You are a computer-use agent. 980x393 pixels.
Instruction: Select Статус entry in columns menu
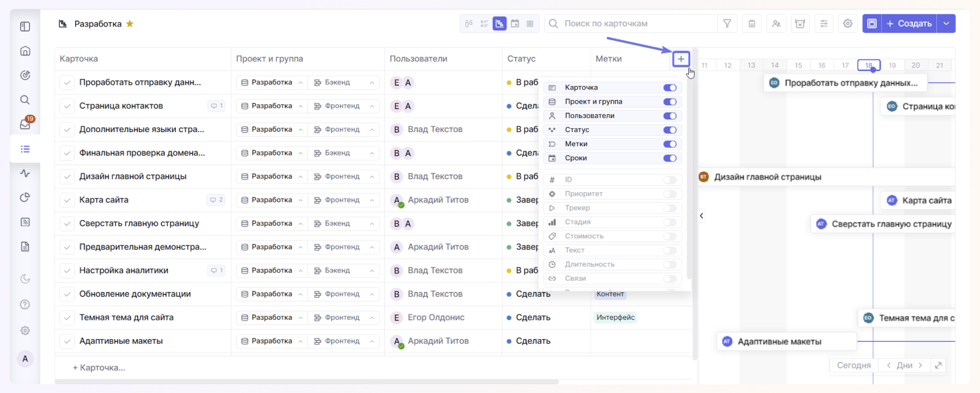[x=577, y=130]
